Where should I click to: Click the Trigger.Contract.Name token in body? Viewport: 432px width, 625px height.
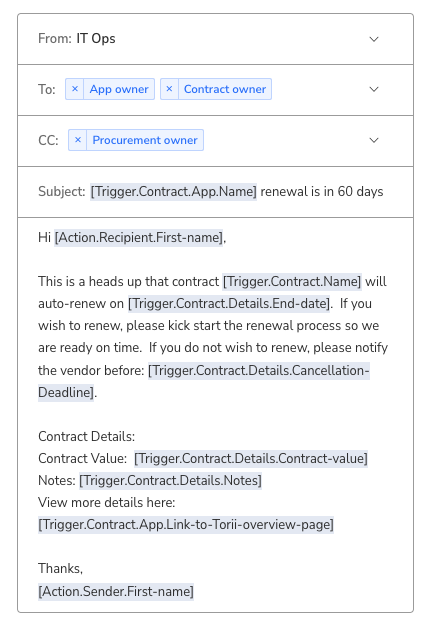coord(292,281)
